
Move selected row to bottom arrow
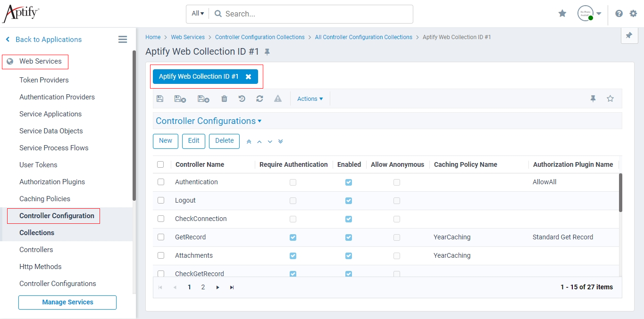[280, 141]
